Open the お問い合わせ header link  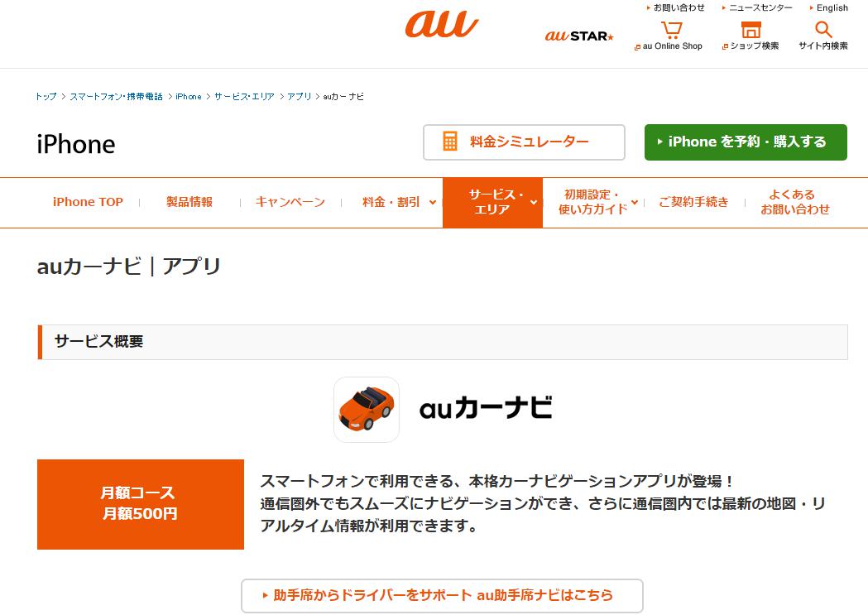pyautogui.click(x=676, y=7)
